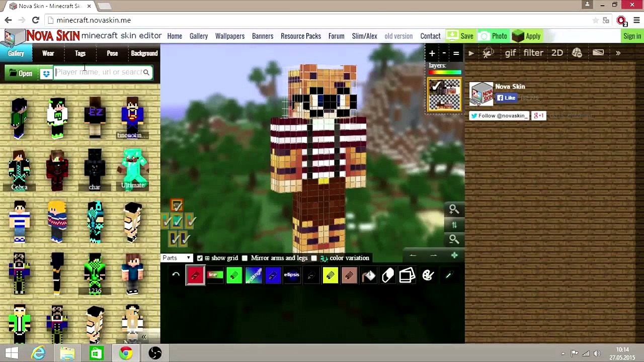Enable color variation checkbox
The height and width of the screenshot is (362, 644).
(x=314, y=258)
